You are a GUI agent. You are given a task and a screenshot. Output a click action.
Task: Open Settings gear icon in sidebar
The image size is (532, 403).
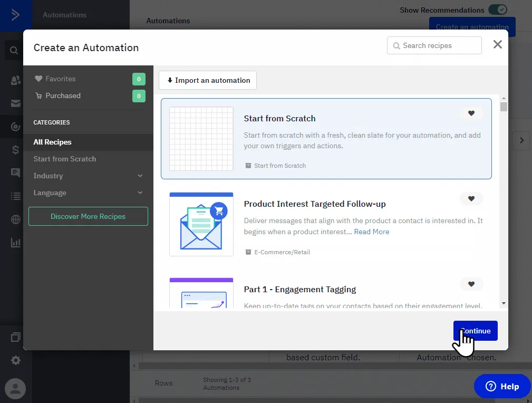[16, 360]
